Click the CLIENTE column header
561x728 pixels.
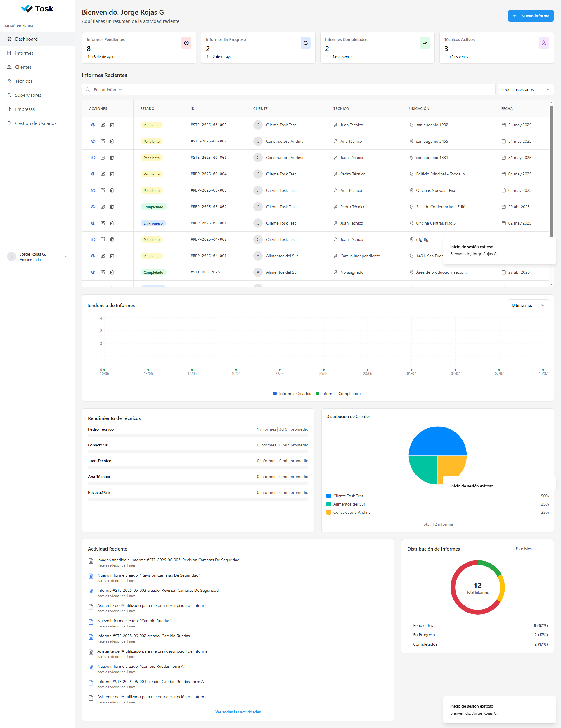coord(261,109)
